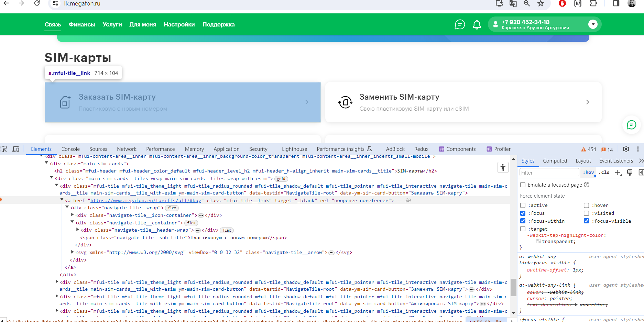644x322 pixels.
Task: Collapse the selected a.mfui-tile__link node
Action: (62, 200)
